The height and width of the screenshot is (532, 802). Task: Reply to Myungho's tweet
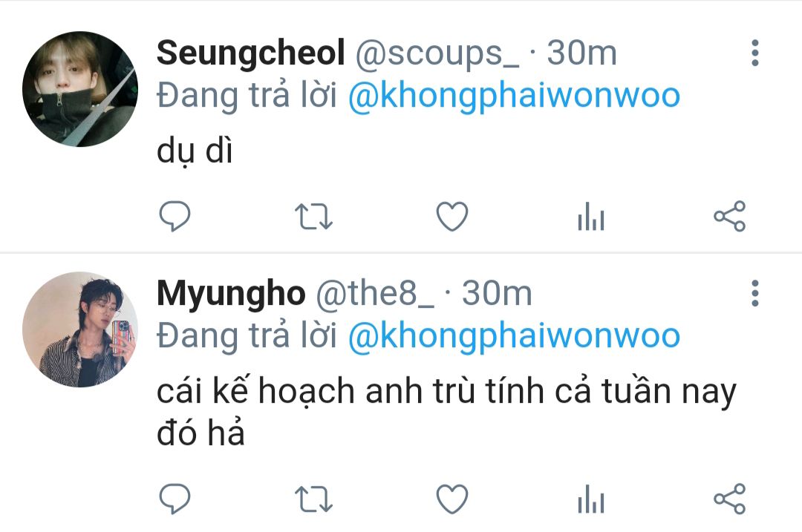coord(175,499)
